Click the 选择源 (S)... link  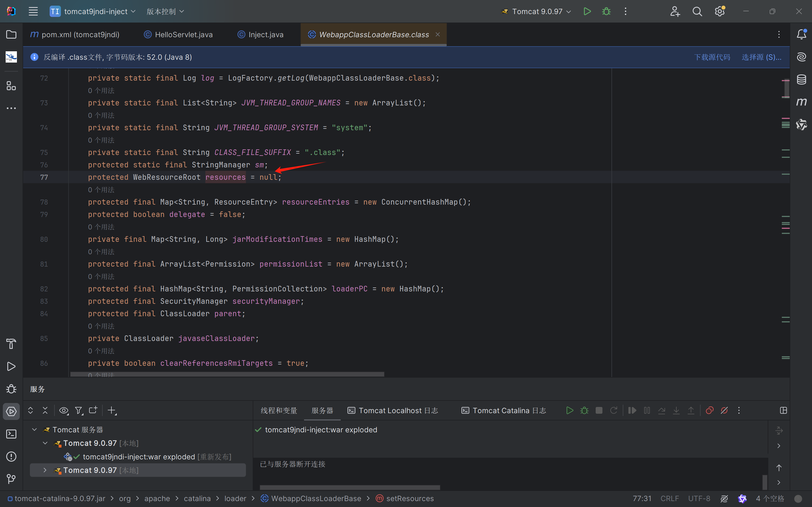pos(761,57)
